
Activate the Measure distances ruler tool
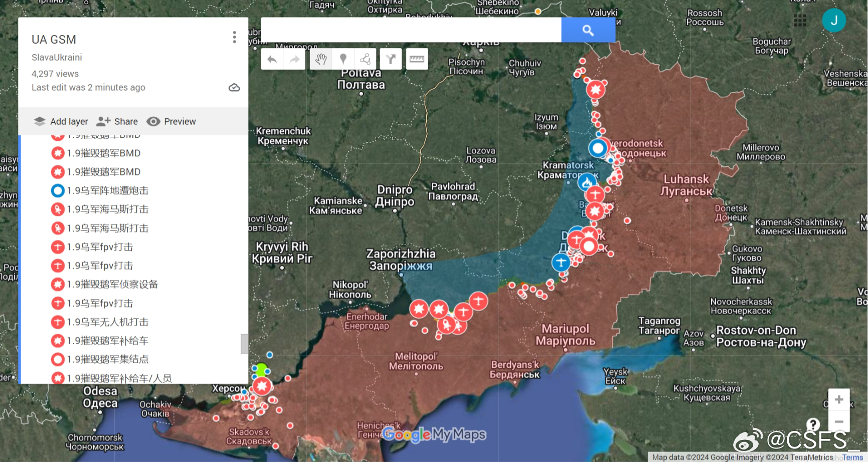417,60
